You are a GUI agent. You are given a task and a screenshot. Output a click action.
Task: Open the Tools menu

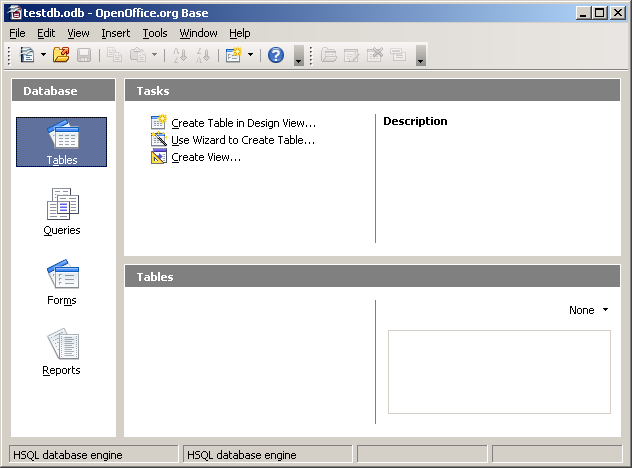(155, 33)
